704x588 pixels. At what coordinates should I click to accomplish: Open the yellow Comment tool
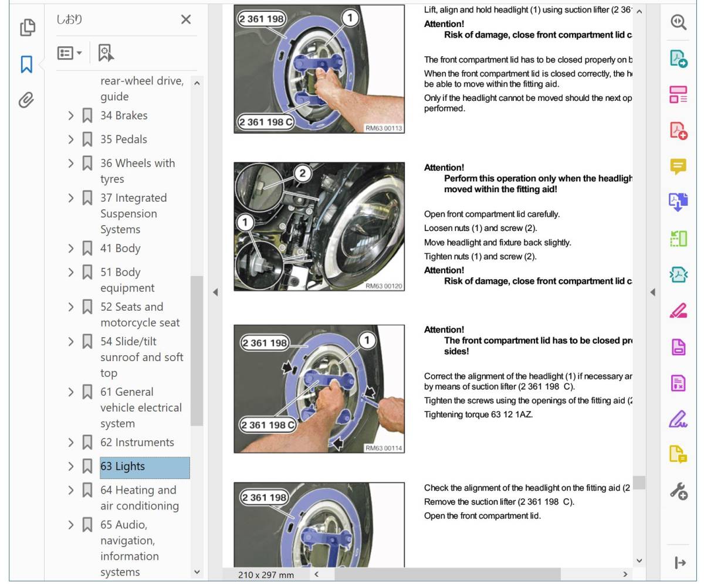pos(678,166)
